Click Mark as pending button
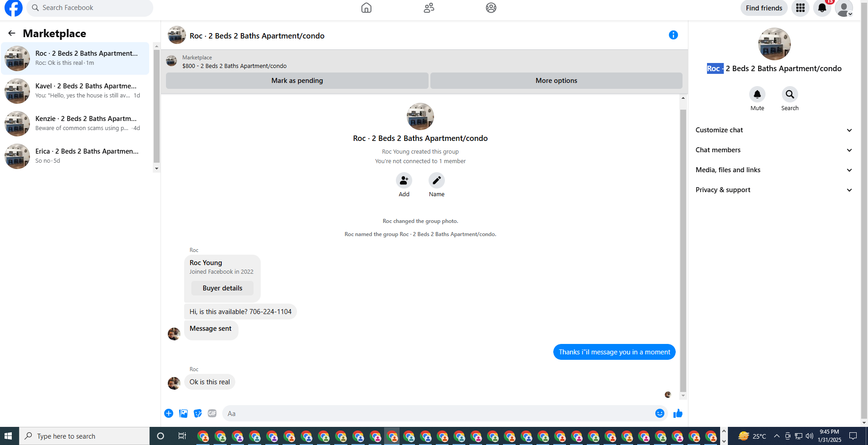Screen dimensions: 868x445 coord(297,81)
